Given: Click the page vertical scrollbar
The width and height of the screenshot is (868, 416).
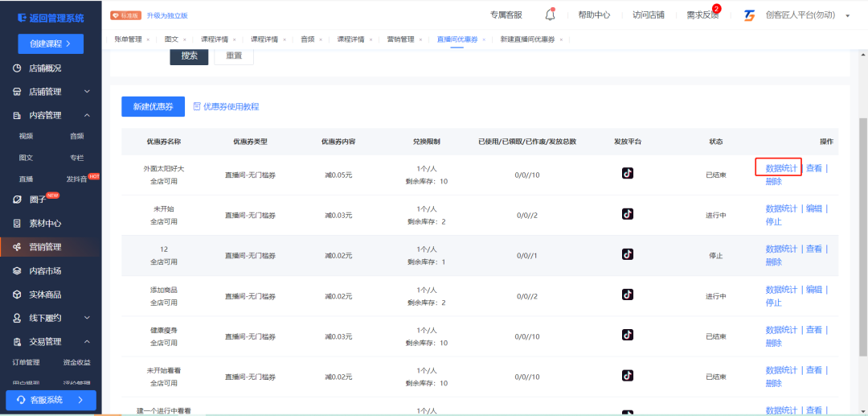Looking at the screenshot, I should (863, 237).
